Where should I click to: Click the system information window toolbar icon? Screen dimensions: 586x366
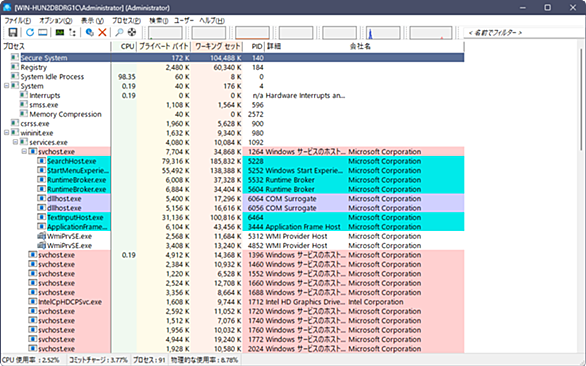43,33
